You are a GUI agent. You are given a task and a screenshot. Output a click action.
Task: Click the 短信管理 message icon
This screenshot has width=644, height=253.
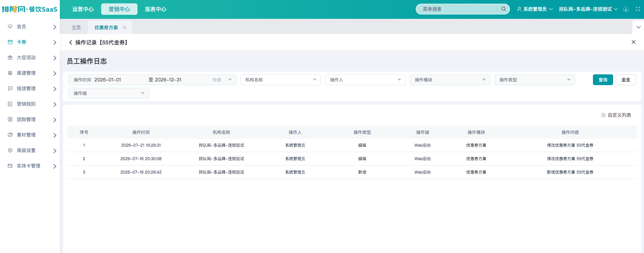[x=10, y=88]
